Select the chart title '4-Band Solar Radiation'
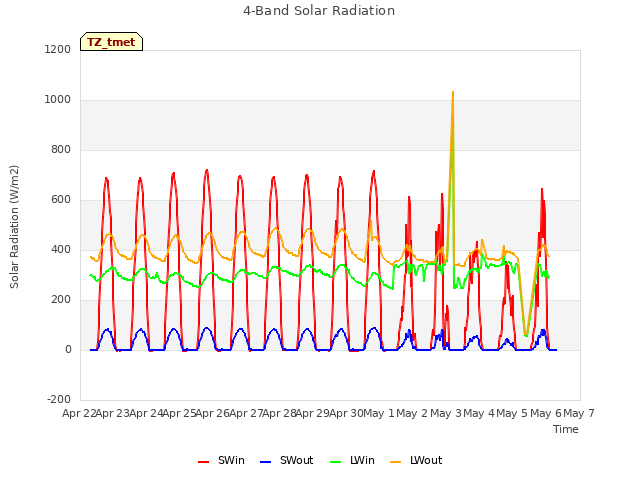Image resolution: width=640 pixels, height=480 pixels. pyautogui.click(x=319, y=11)
